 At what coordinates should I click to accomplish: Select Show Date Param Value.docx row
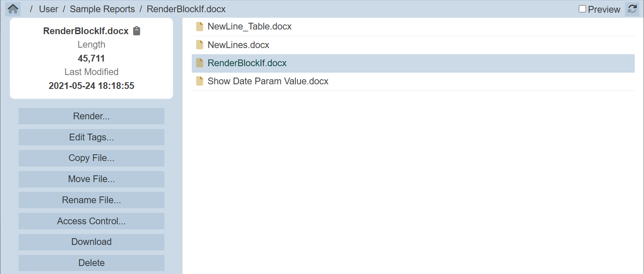click(268, 81)
